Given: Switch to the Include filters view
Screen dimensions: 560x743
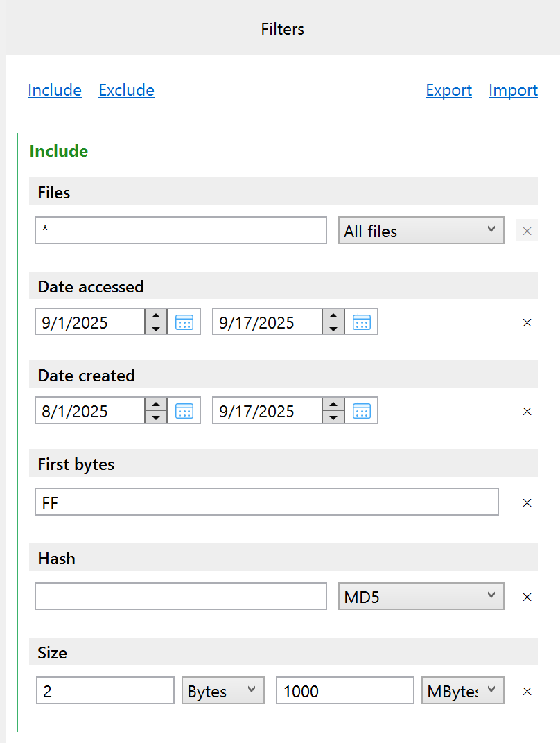Looking at the screenshot, I should tap(55, 90).
